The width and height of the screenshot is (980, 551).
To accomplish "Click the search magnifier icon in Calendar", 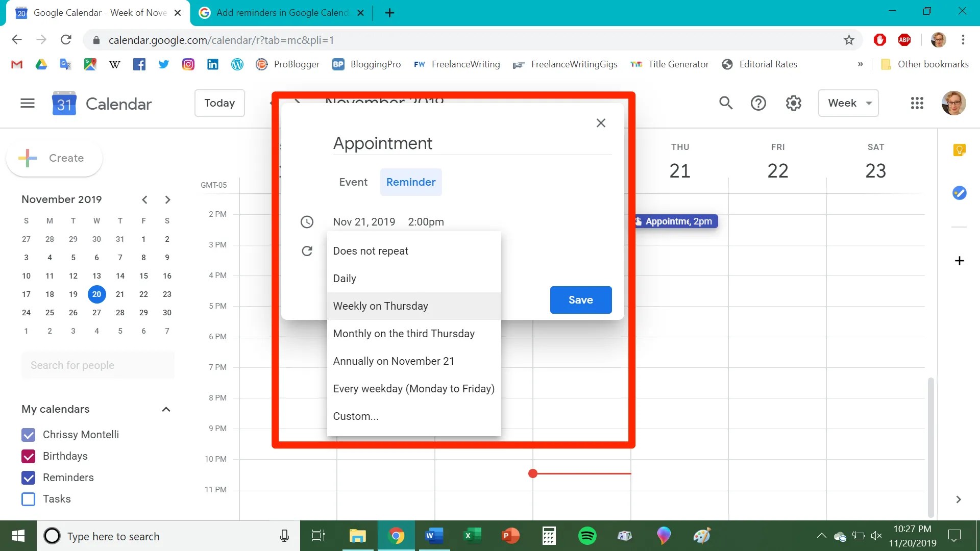I will (x=725, y=103).
